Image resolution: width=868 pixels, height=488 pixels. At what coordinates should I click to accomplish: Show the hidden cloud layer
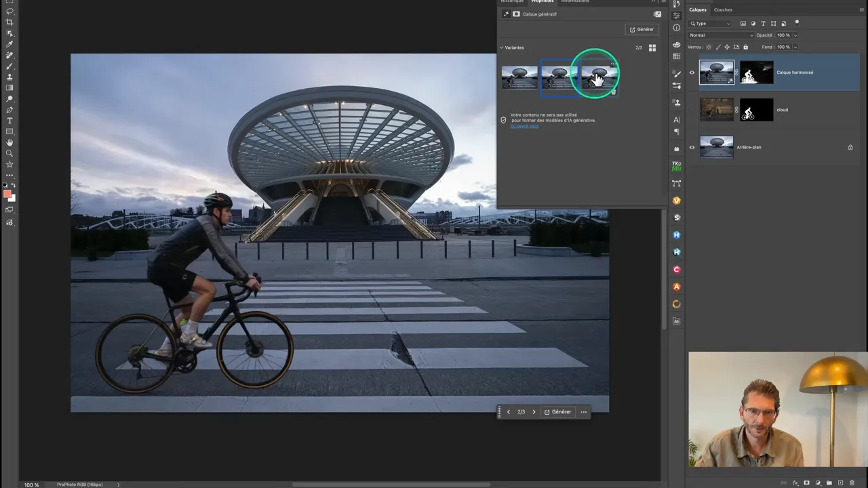pyautogui.click(x=692, y=110)
